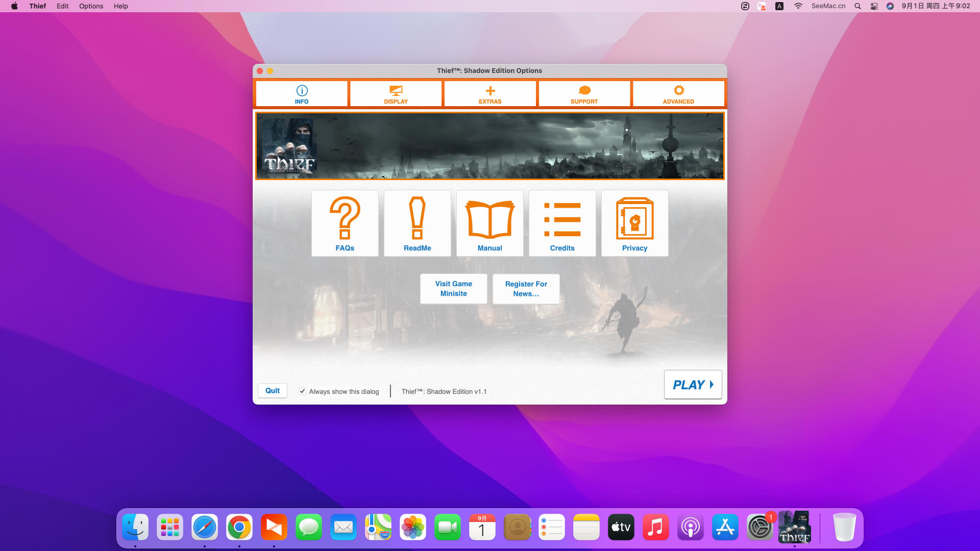Click the Thief banner image
The width and height of the screenshot is (980, 551).
pos(489,146)
